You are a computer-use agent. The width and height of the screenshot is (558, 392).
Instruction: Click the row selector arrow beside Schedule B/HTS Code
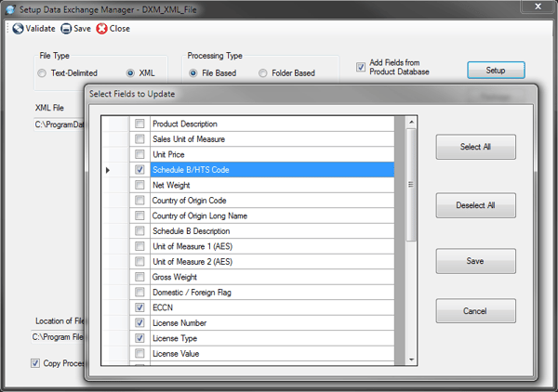pos(108,170)
